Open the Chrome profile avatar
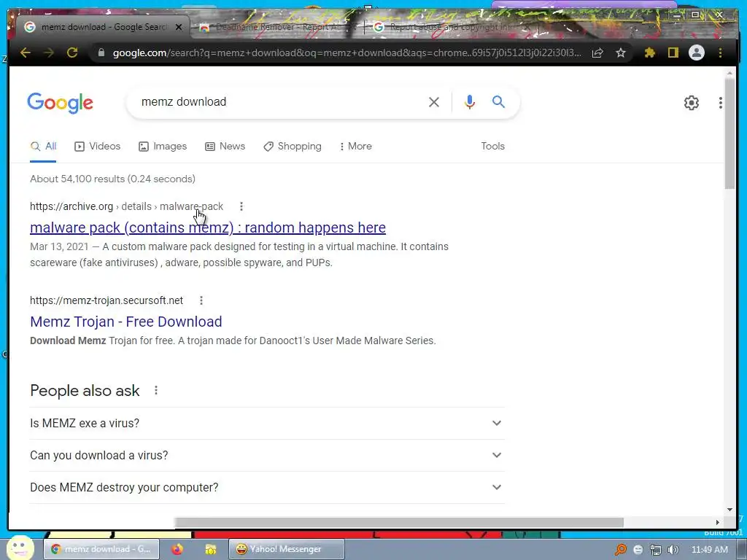 click(x=697, y=52)
